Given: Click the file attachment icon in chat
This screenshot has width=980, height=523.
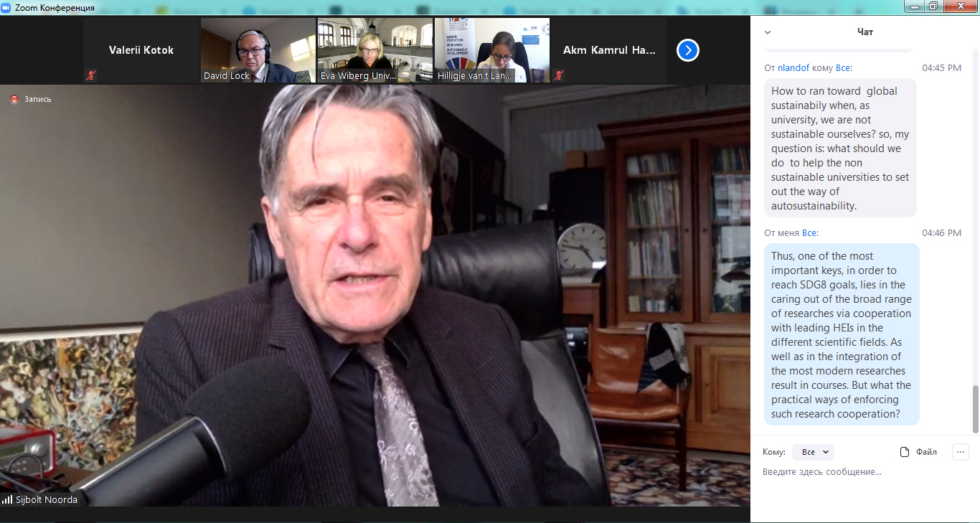Looking at the screenshot, I should coord(905,452).
